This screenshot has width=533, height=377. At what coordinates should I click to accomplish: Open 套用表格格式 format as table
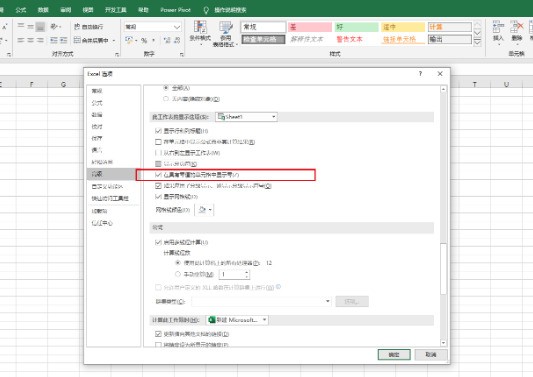(x=225, y=33)
